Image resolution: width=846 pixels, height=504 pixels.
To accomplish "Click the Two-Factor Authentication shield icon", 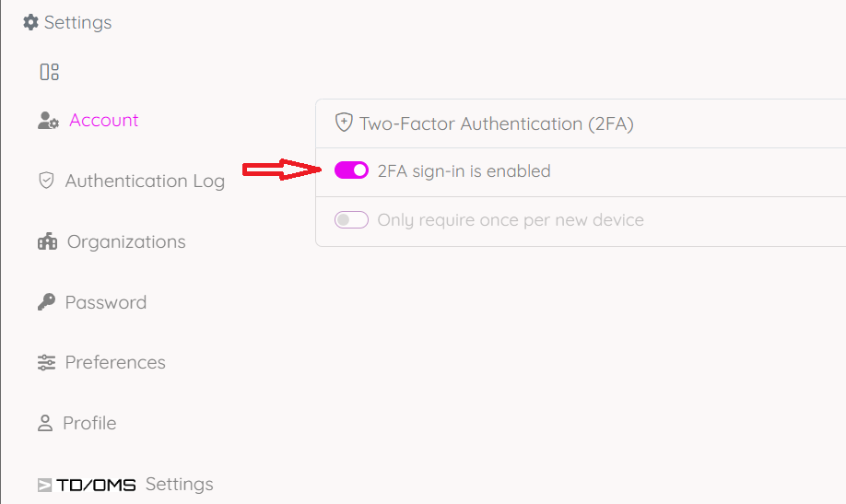I will pos(344,123).
